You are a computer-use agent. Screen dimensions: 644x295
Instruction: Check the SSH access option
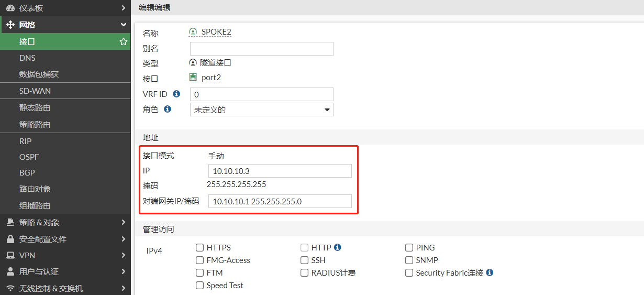click(304, 260)
